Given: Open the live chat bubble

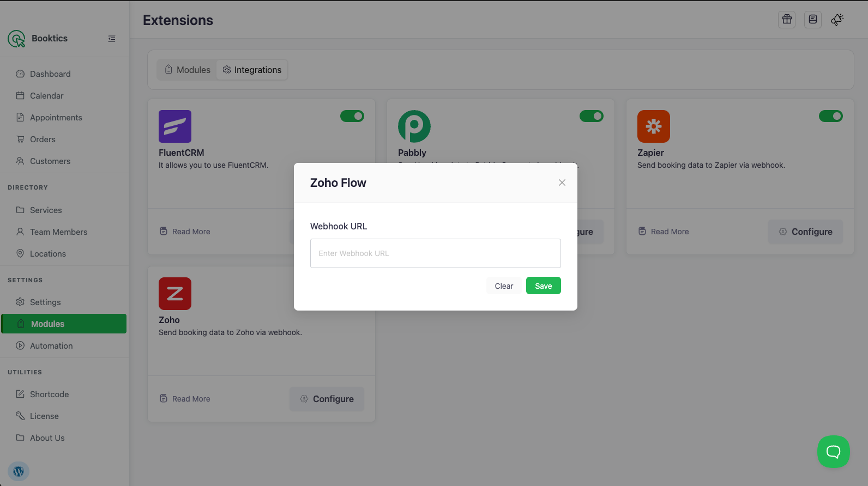Looking at the screenshot, I should 834,452.
